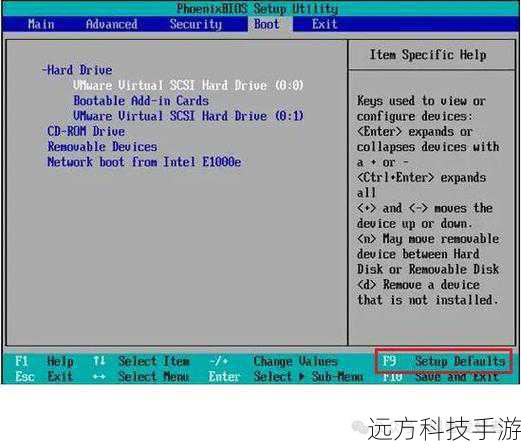Click Esc Exit in the footer
The height and width of the screenshot is (448, 521).
pyautogui.click(x=43, y=376)
